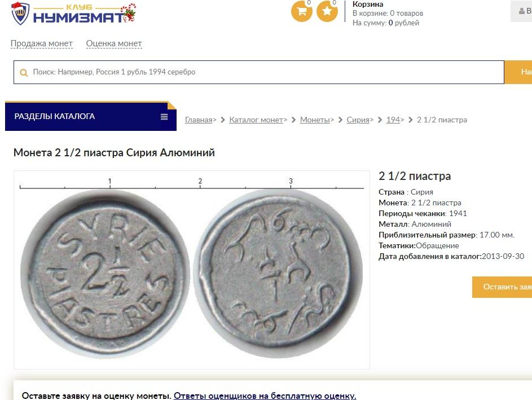Open Ответы оценщиков на бесплатную оценку link
The height and width of the screenshot is (400, 532).
[x=265, y=395]
